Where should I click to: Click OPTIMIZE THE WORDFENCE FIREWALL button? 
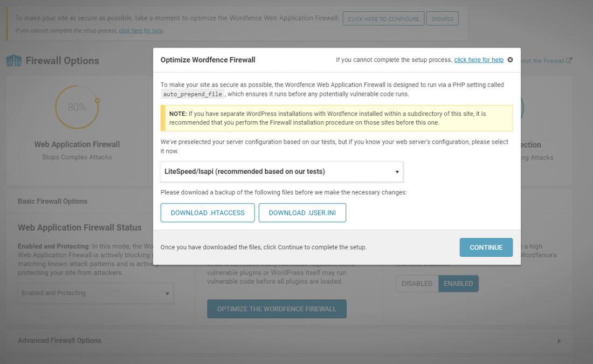click(277, 309)
